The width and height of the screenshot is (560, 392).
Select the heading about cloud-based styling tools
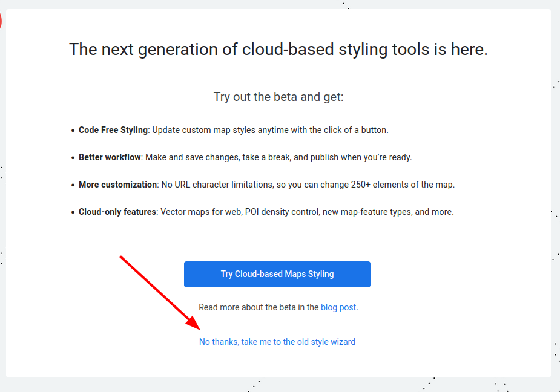[x=278, y=49]
